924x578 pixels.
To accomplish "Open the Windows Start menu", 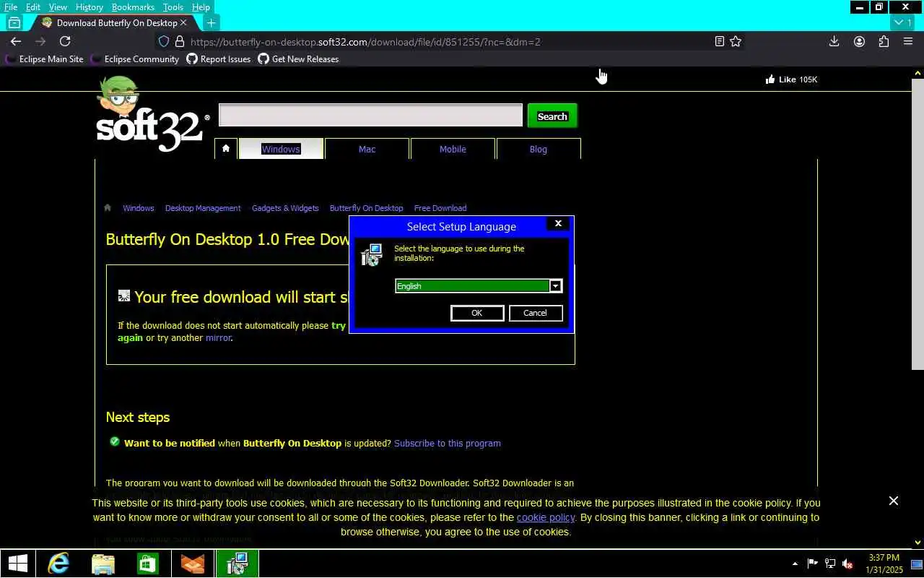I will [17, 564].
